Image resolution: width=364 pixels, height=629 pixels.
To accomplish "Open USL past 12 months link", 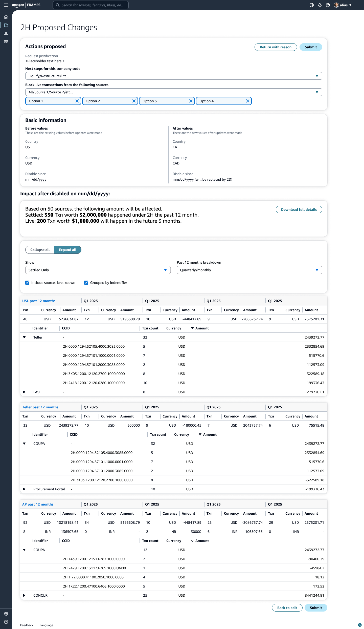I will pyautogui.click(x=39, y=301).
